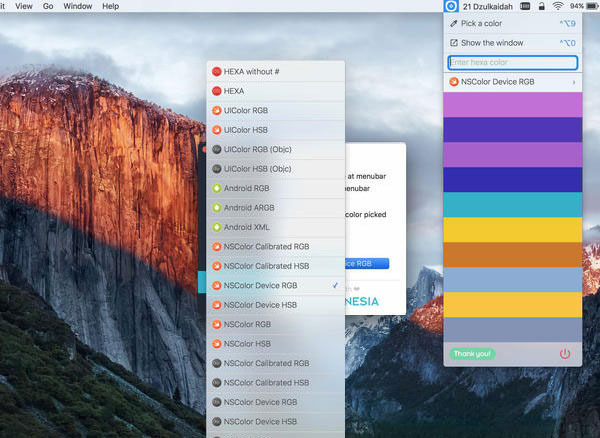The width and height of the screenshot is (600, 438).
Task: Select the checked NSColor Device RGB format
Action: click(x=276, y=285)
